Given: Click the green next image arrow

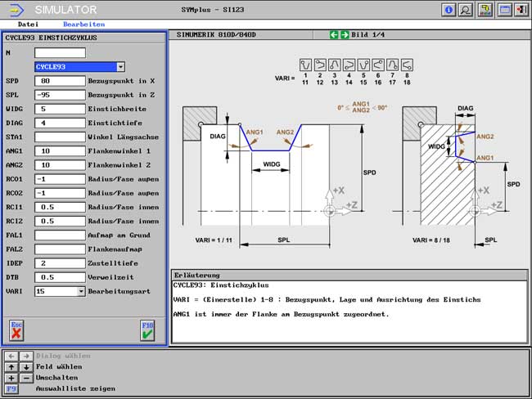Looking at the screenshot, I should (x=345, y=34).
